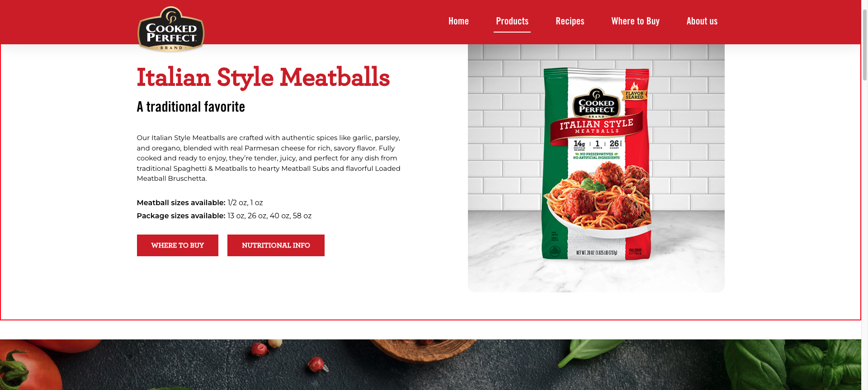Click the Package sizes available text
The image size is (868, 390).
coord(224,216)
